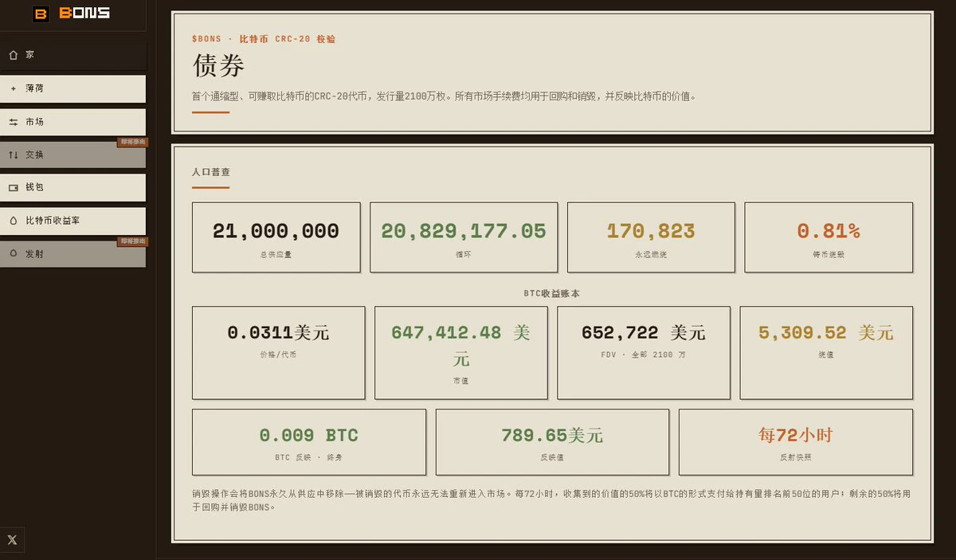Viewport: 956px width, 560px height.
Task: Click the plus icon beside 薄荷
Action: [13, 88]
